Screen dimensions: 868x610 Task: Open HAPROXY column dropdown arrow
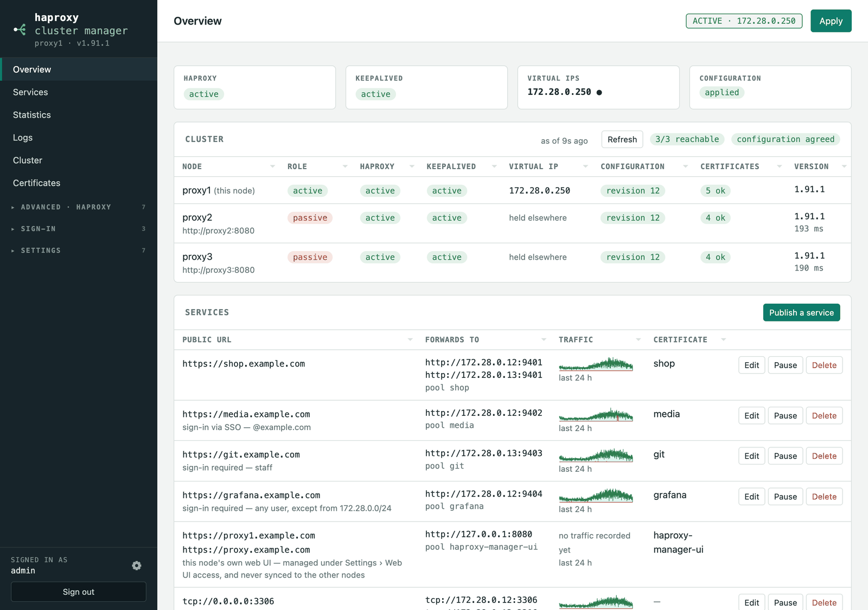412,166
